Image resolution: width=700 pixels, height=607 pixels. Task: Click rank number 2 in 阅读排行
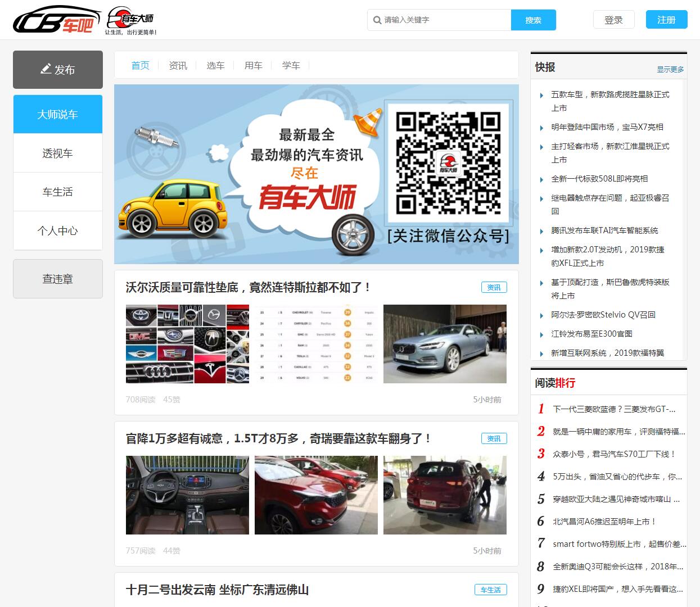click(541, 431)
